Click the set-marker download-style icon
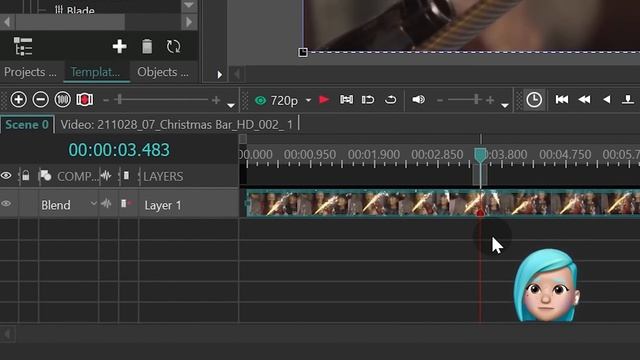 click(628, 100)
